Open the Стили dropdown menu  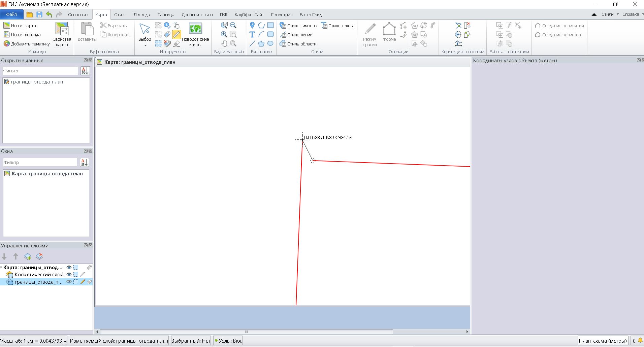(610, 14)
